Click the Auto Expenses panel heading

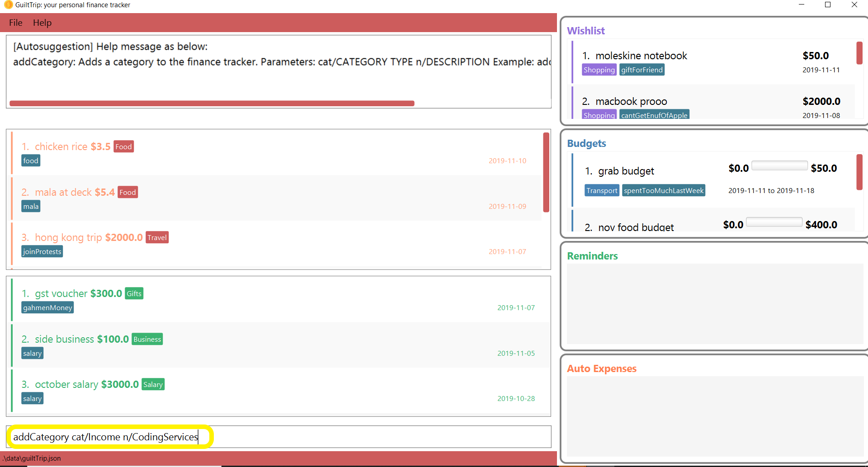pyautogui.click(x=602, y=368)
